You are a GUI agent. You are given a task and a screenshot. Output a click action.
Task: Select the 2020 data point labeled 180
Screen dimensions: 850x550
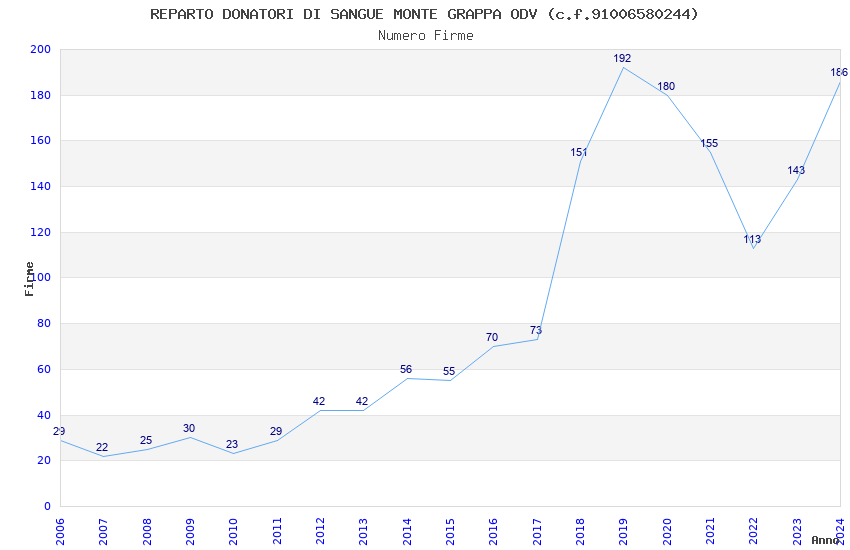click(666, 86)
